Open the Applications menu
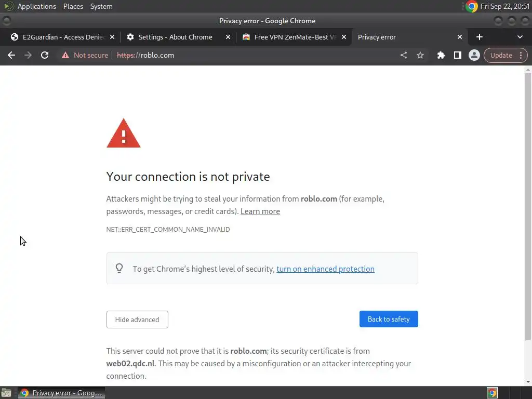This screenshot has width=532, height=399. coord(37,6)
